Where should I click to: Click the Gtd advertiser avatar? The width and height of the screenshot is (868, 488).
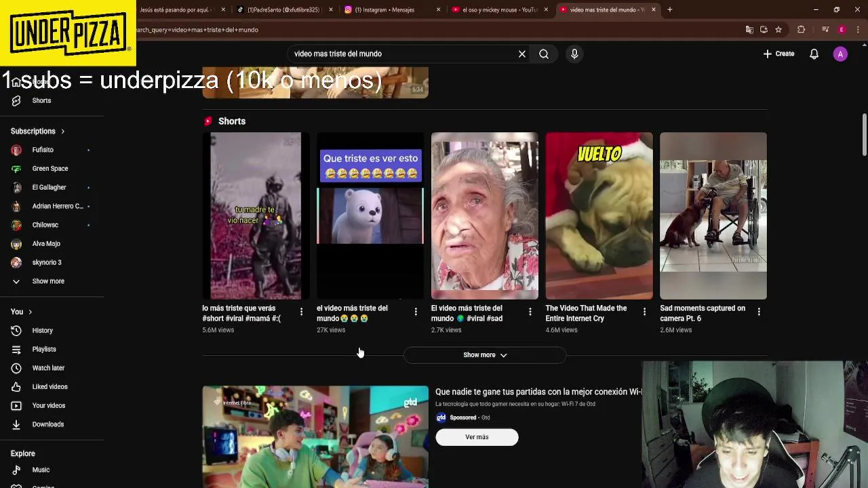tap(441, 418)
